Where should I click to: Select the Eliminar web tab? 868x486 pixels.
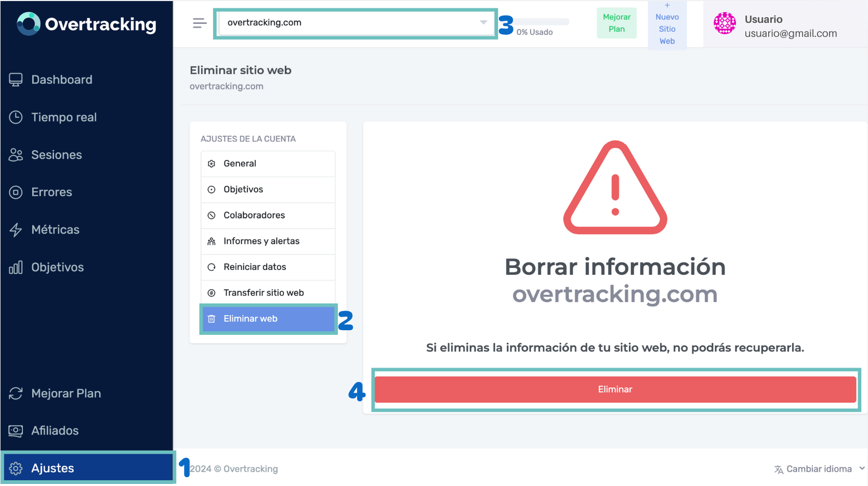click(x=268, y=319)
